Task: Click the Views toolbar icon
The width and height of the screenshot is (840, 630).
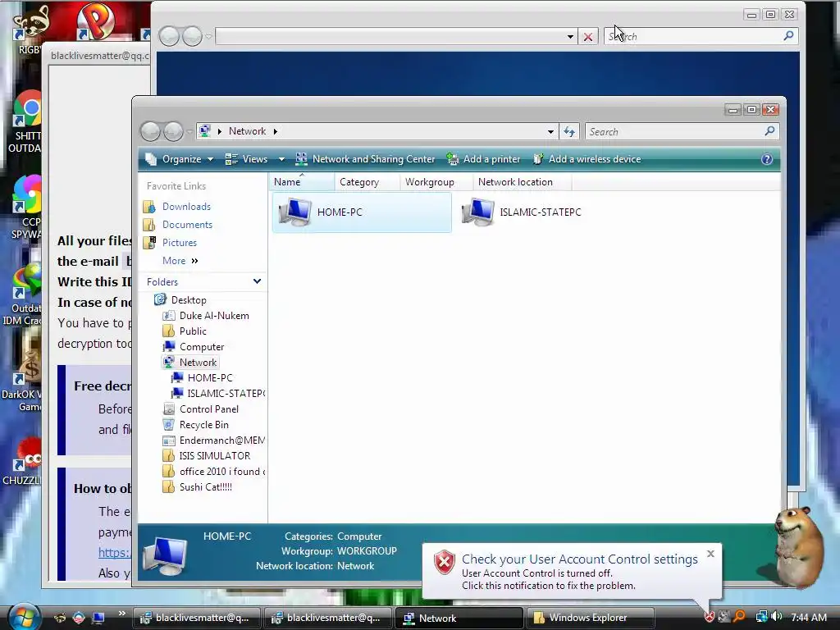Action: [x=231, y=159]
